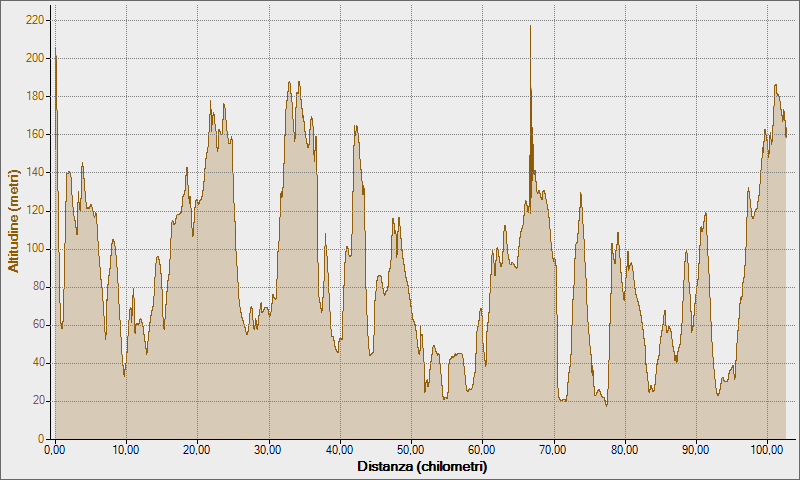
Task: Select the 40,00 distance axis label
Action: tap(340, 450)
